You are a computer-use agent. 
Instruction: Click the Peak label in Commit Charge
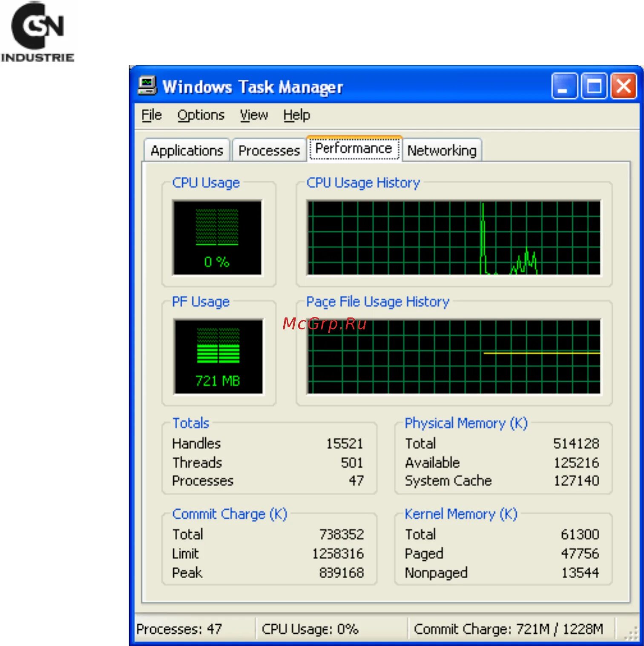[x=187, y=573]
